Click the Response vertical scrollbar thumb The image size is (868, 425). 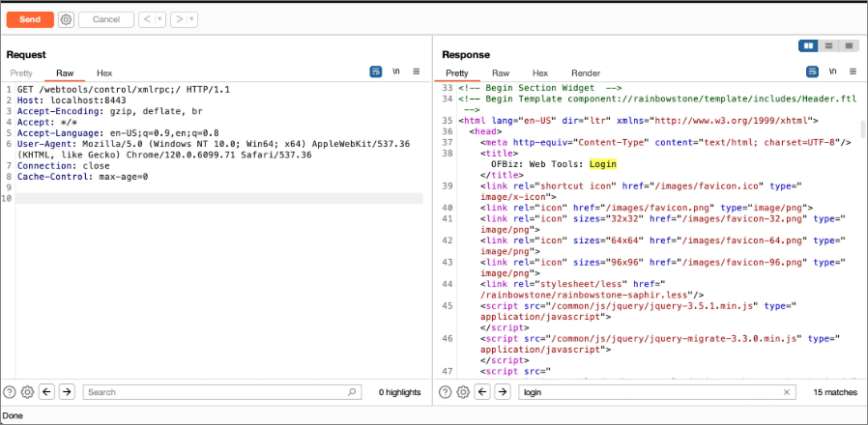tap(862, 128)
